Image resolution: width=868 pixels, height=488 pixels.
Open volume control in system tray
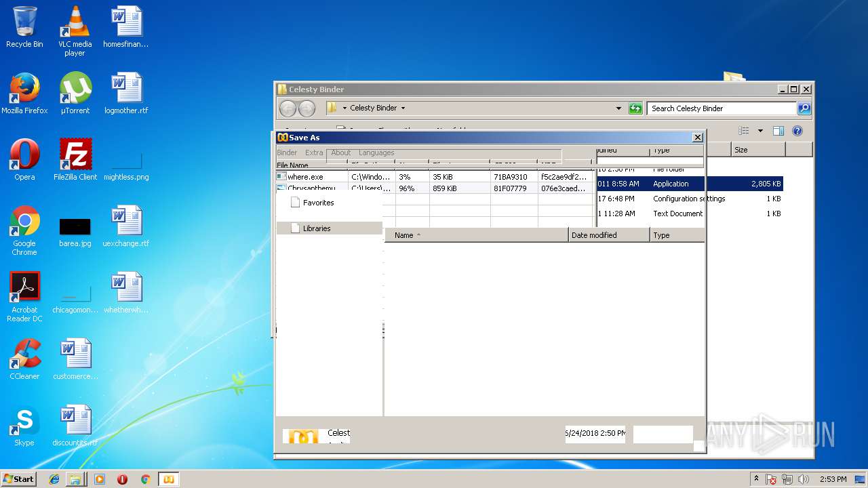point(804,479)
